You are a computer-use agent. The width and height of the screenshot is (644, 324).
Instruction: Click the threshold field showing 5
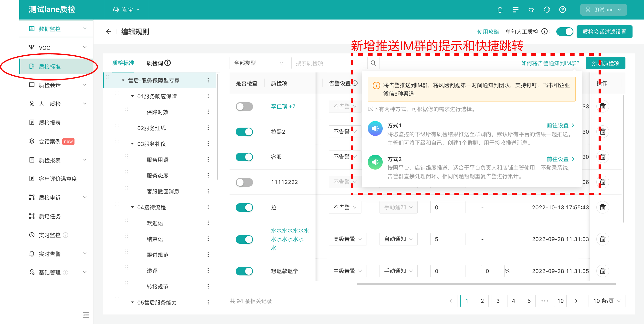[x=447, y=239]
